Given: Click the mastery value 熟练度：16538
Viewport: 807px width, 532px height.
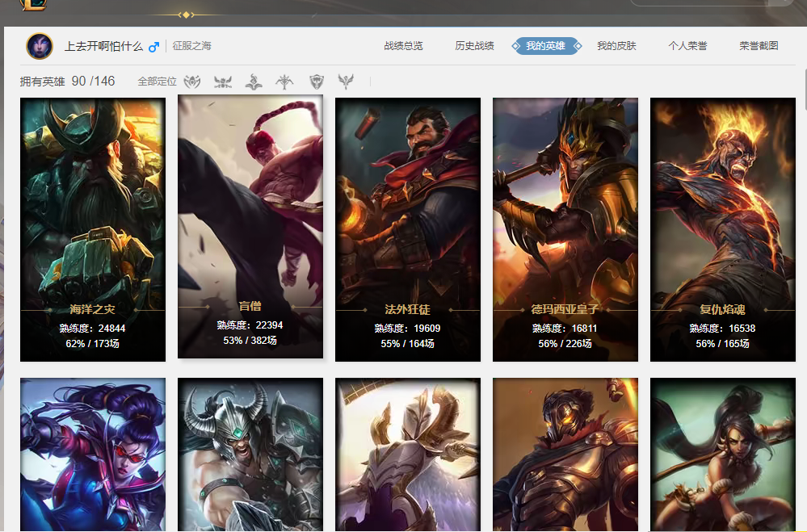Looking at the screenshot, I should (x=723, y=329).
